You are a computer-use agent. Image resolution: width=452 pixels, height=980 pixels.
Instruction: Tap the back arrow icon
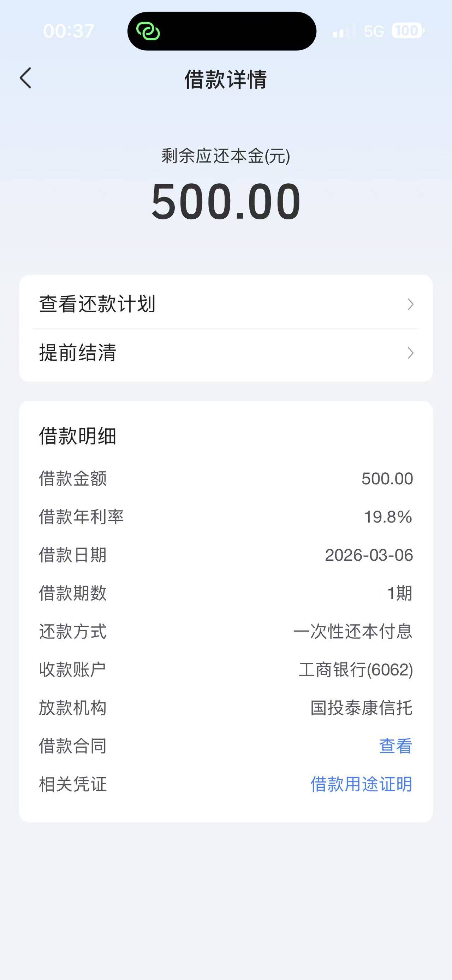tap(25, 78)
